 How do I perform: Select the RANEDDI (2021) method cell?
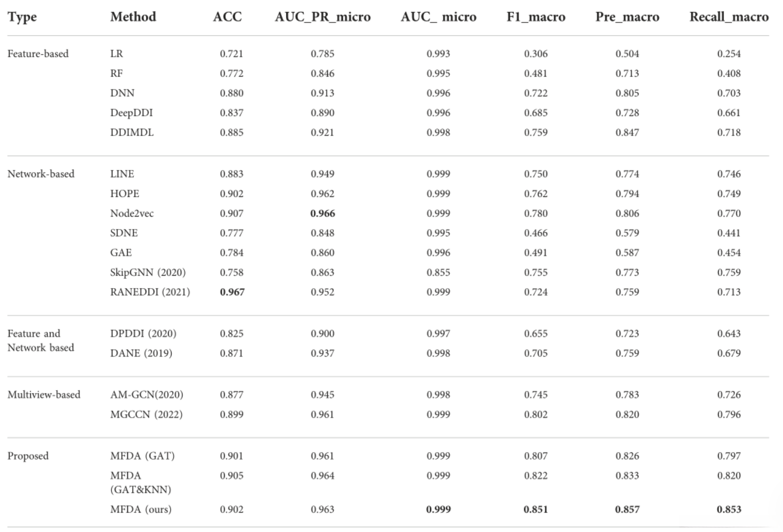click(150, 292)
